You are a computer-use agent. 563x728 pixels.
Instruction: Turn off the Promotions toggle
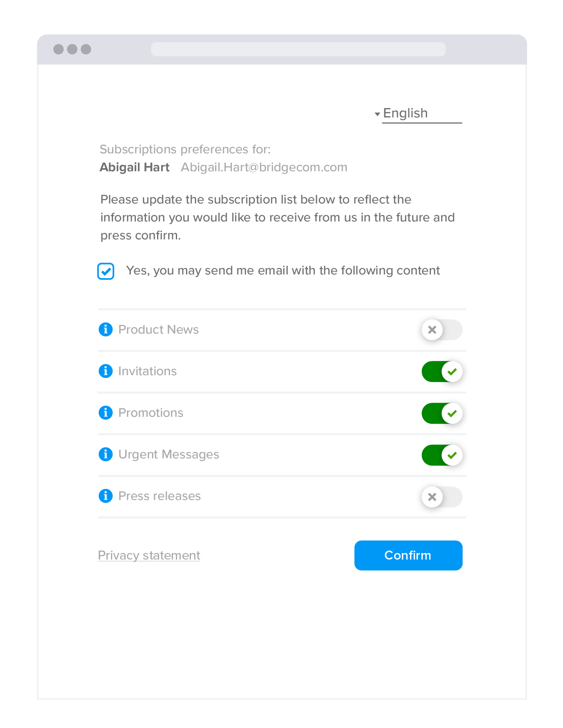point(442,413)
